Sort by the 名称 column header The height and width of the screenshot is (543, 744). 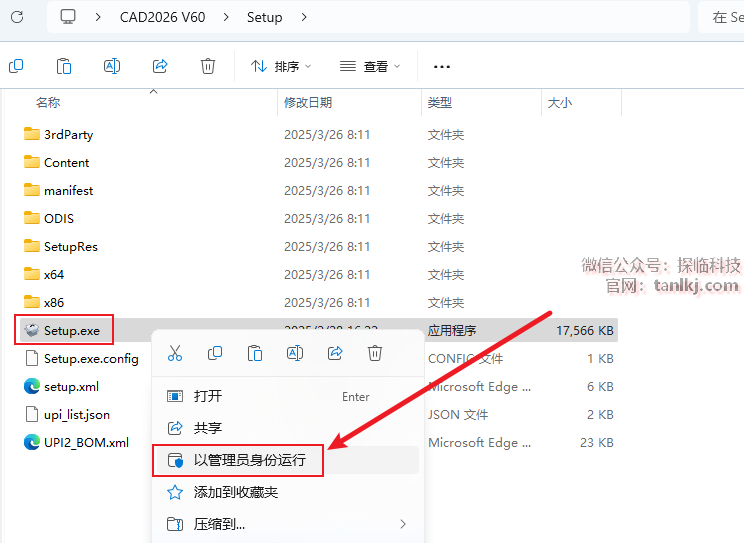click(x=48, y=103)
